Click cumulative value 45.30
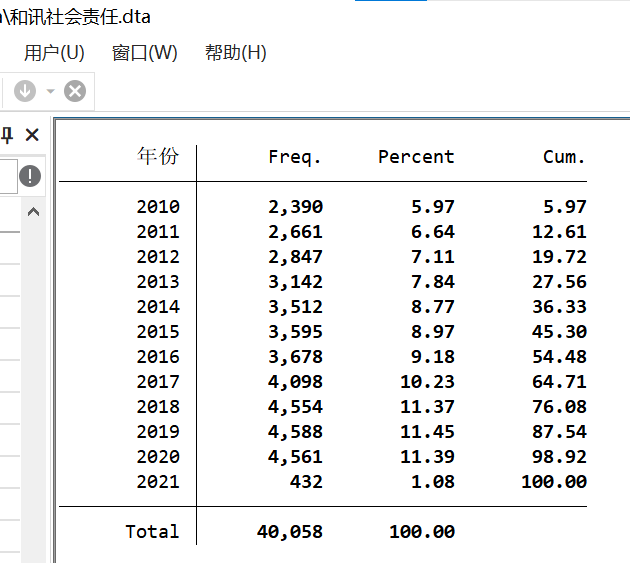Viewport: 630px width, 563px height. [x=560, y=332]
